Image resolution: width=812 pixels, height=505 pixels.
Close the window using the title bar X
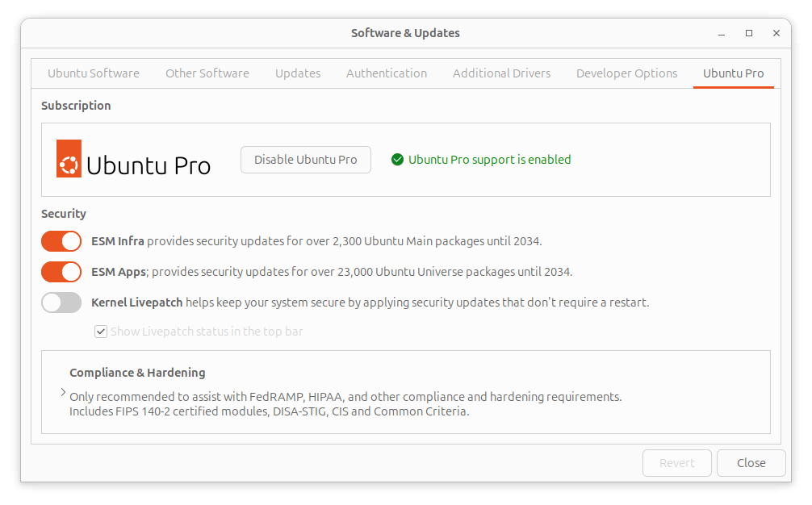tap(776, 33)
